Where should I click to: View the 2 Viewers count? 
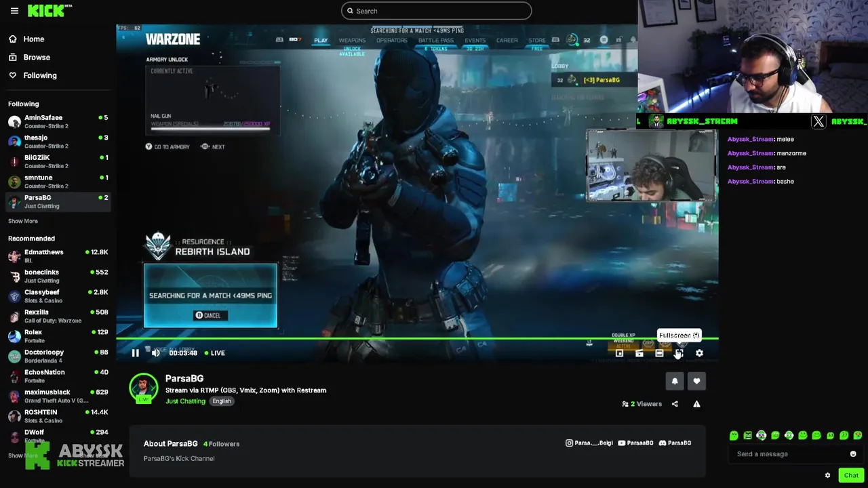pyautogui.click(x=642, y=404)
